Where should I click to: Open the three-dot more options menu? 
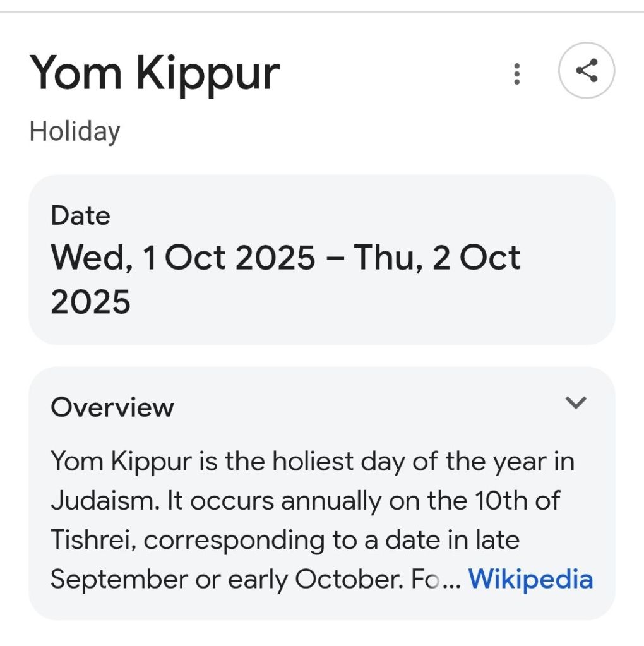coord(517,73)
